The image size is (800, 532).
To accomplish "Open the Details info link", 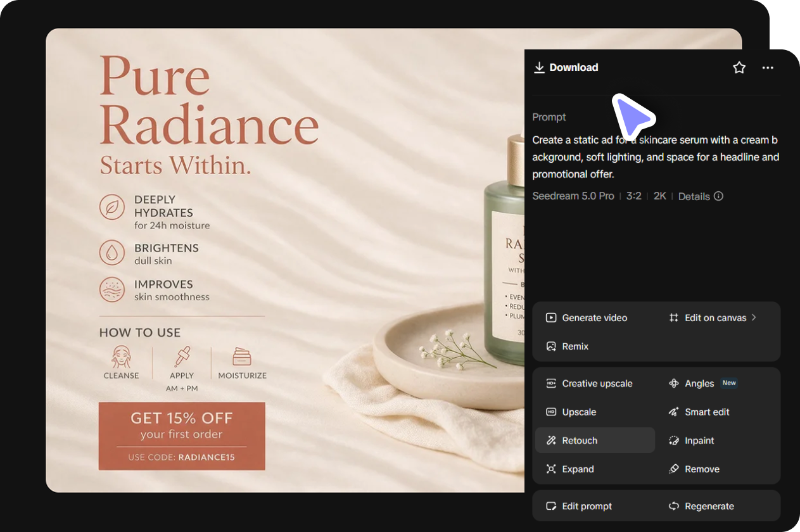I will pos(701,196).
